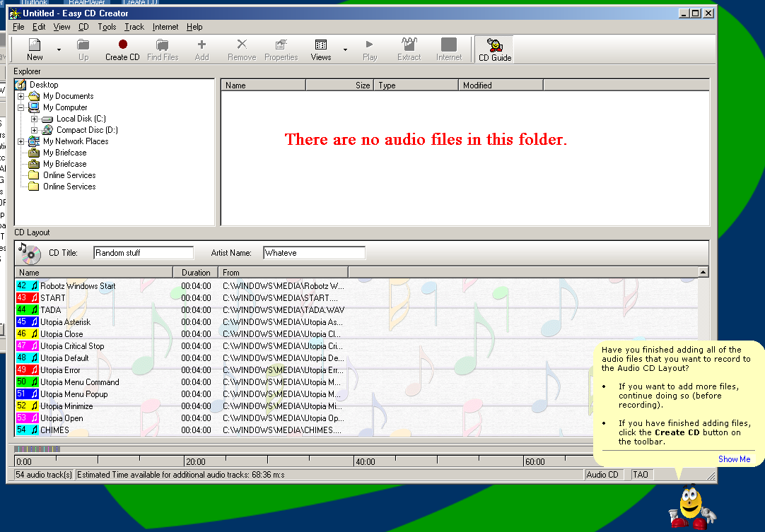The width and height of the screenshot is (765, 532).
Task: Click the Extract toolbar icon
Action: tap(409, 49)
